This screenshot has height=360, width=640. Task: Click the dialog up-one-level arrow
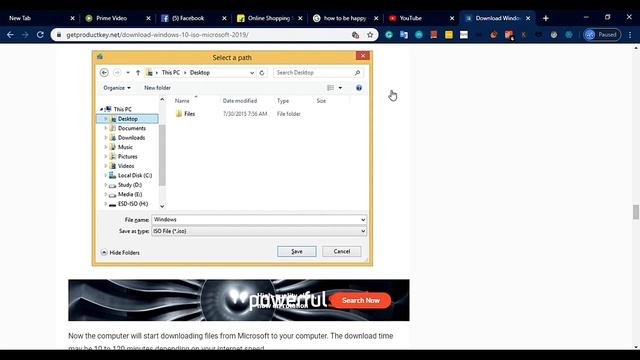pyautogui.click(x=138, y=73)
